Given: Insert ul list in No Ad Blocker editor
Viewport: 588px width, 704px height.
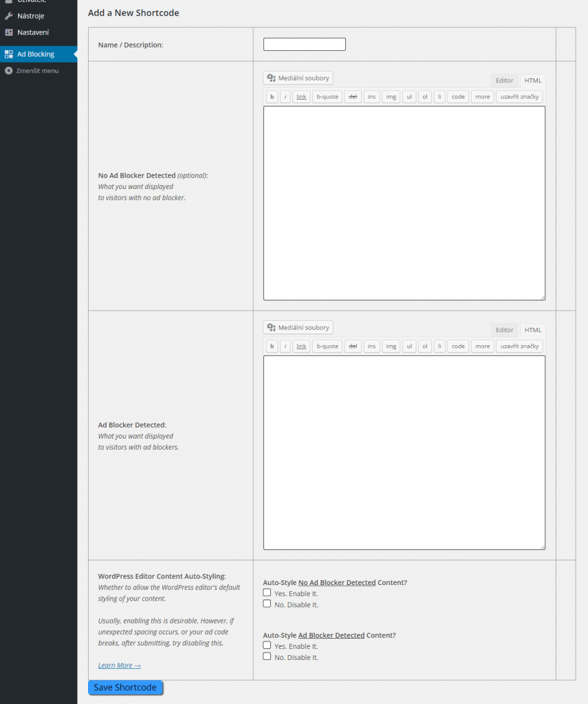Looking at the screenshot, I should click(x=409, y=96).
